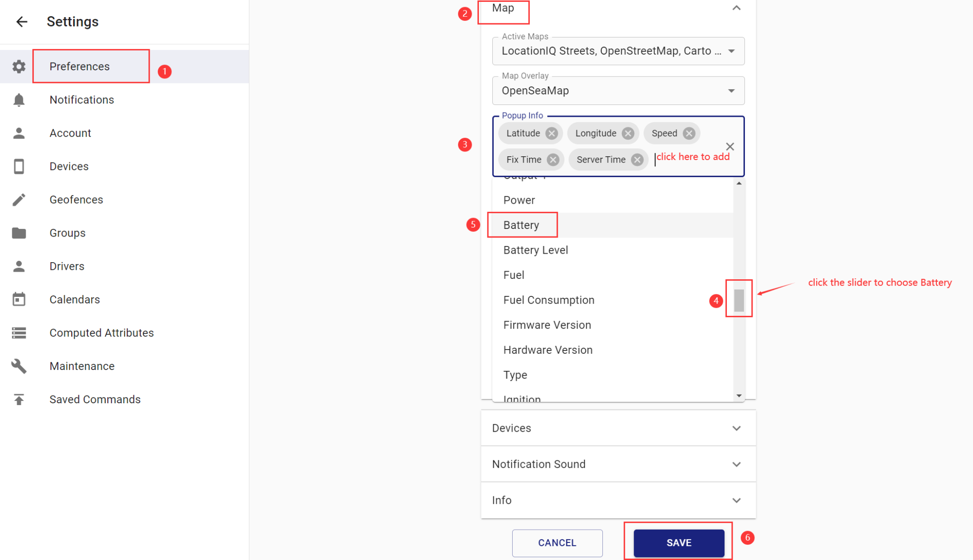
Task: Click the SAVE button
Action: pos(678,542)
